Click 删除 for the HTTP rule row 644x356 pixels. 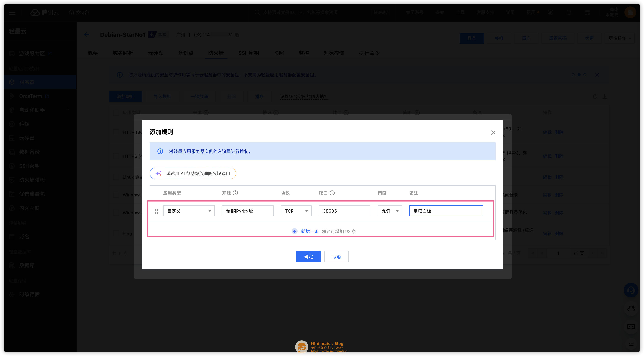pyautogui.click(x=559, y=132)
